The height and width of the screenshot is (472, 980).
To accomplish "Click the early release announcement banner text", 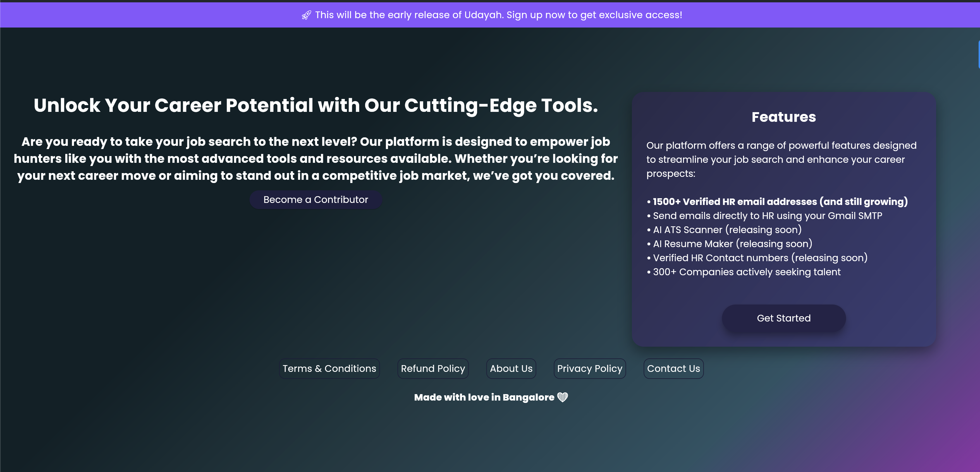I will pos(498,15).
